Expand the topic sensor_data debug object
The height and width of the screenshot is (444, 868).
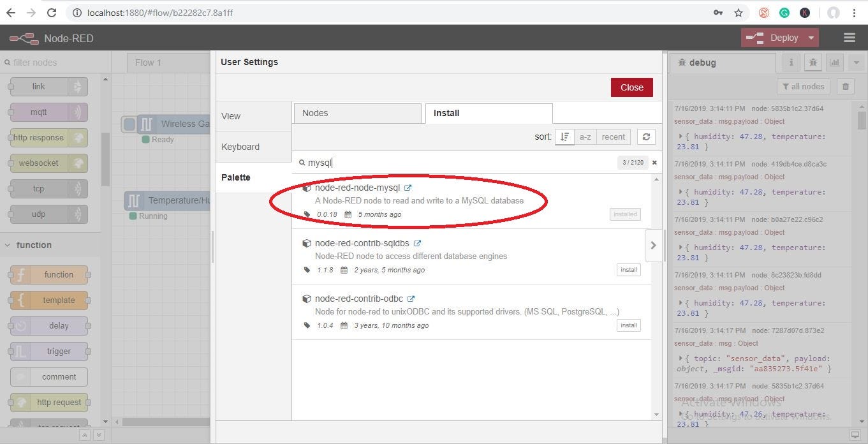(x=680, y=359)
